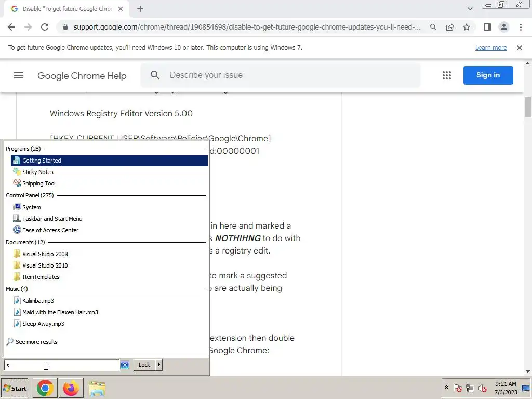Click the Documents (12) header

[25, 242]
